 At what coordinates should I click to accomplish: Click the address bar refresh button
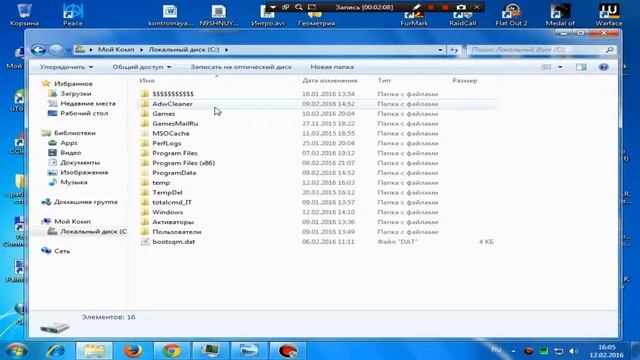(x=454, y=50)
